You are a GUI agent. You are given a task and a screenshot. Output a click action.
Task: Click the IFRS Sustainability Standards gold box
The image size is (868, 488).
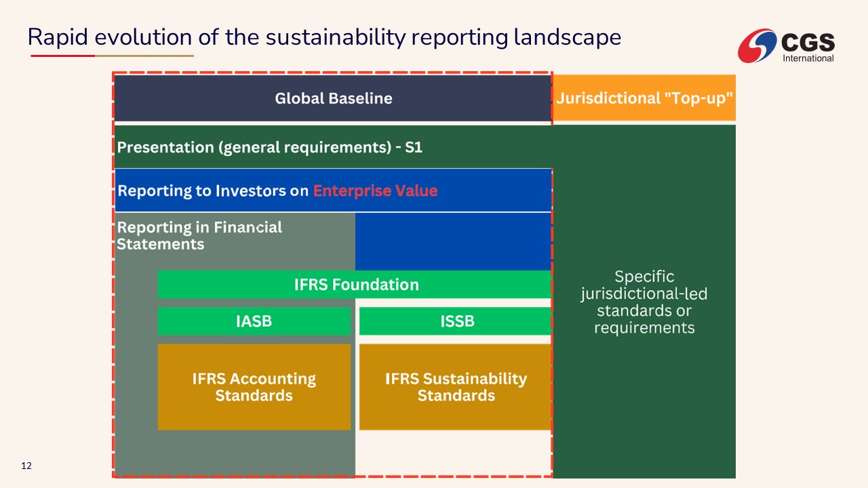tap(456, 387)
